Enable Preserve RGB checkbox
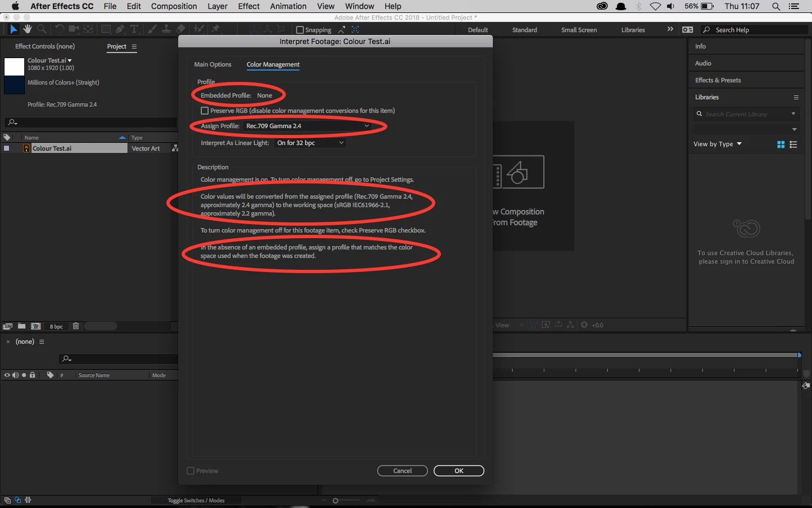812x508 pixels. (x=205, y=111)
